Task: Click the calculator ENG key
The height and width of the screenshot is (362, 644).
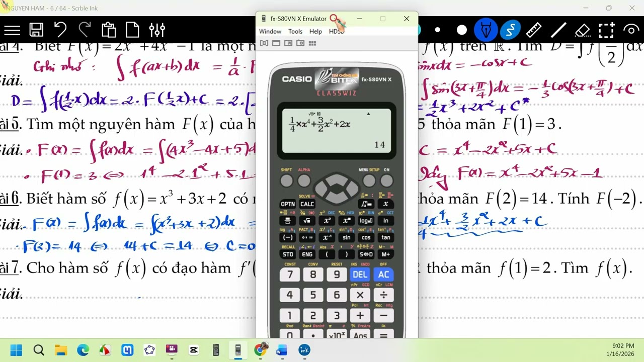Action: 307,254
